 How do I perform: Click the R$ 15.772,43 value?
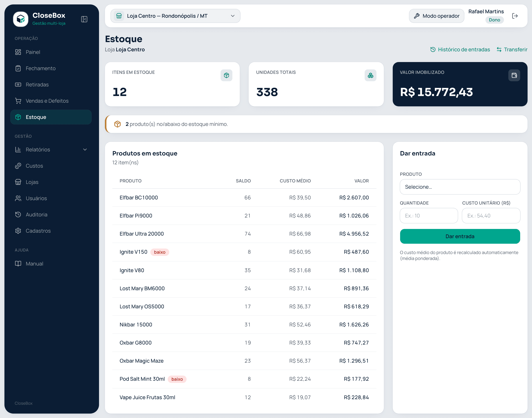tap(436, 92)
